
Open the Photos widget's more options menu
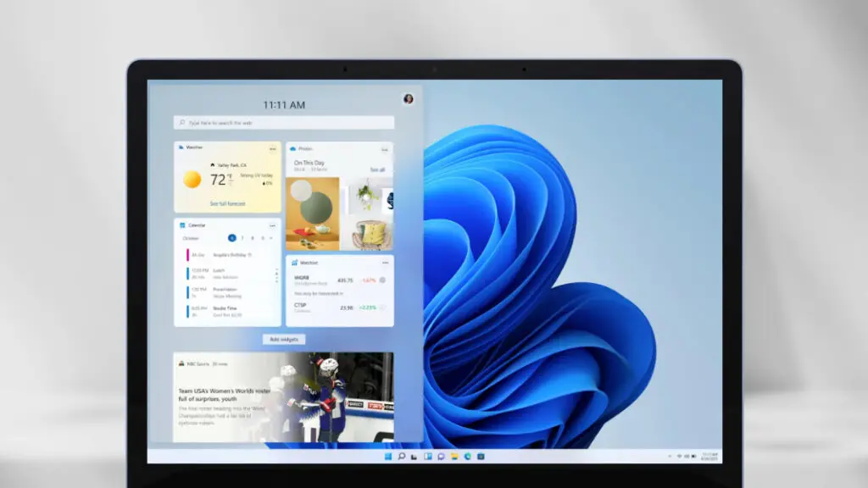click(x=383, y=149)
